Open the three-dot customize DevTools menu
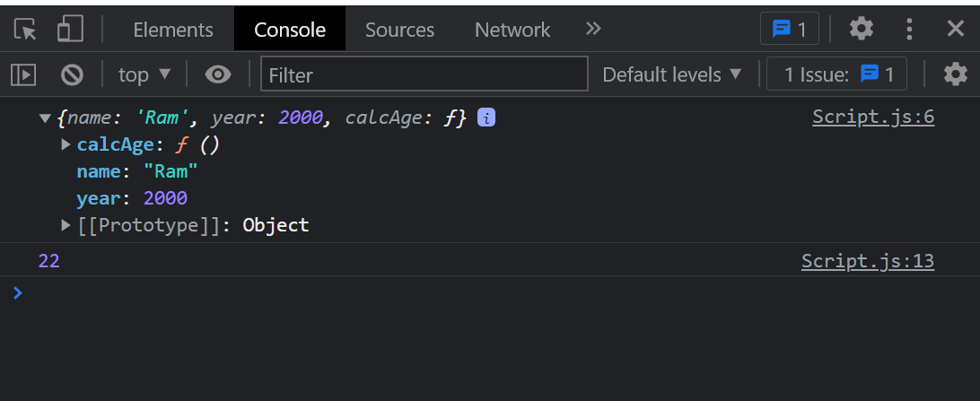The width and height of the screenshot is (980, 401). point(909,29)
